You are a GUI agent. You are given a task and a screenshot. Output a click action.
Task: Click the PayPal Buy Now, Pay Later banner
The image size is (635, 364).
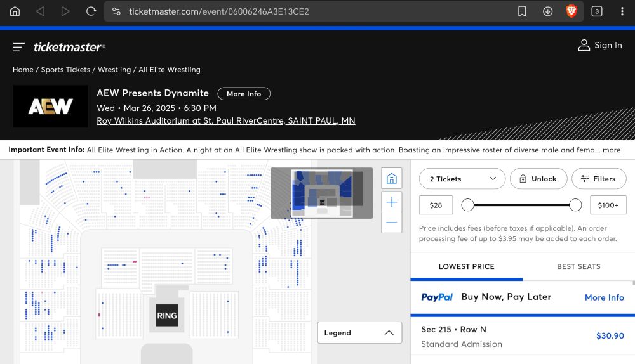pyautogui.click(x=523, y=297)
